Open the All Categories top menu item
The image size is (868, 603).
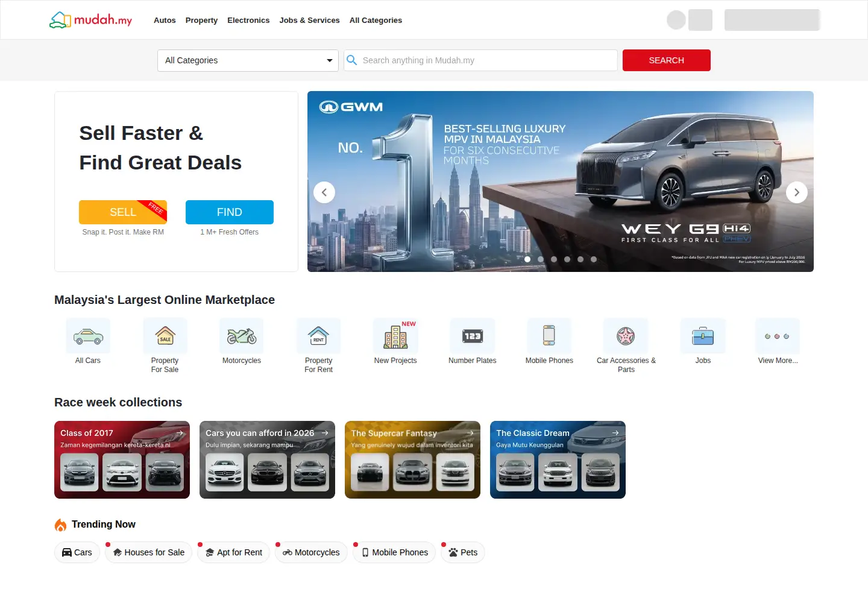pyautogui.click(x=376, y=20)
